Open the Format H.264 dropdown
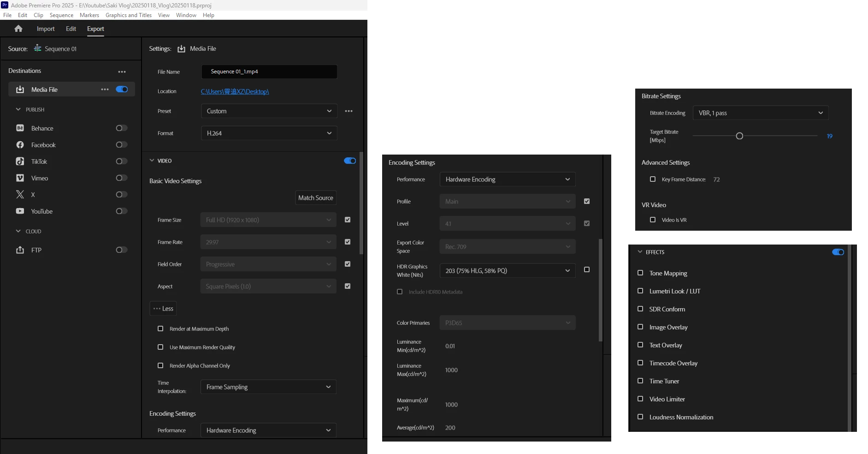Screen dimensions: 868x454 pyautogui.click(x=269, y=133)
